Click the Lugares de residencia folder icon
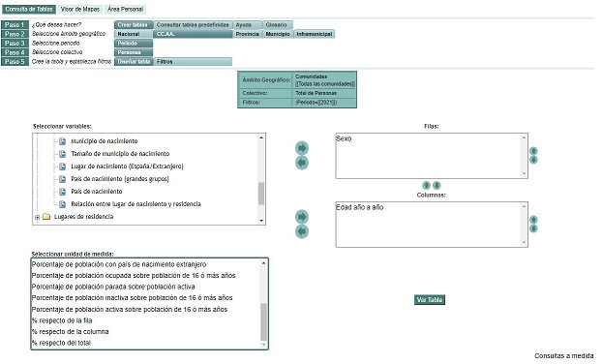602x364 pixels. [x=46, y=217]
